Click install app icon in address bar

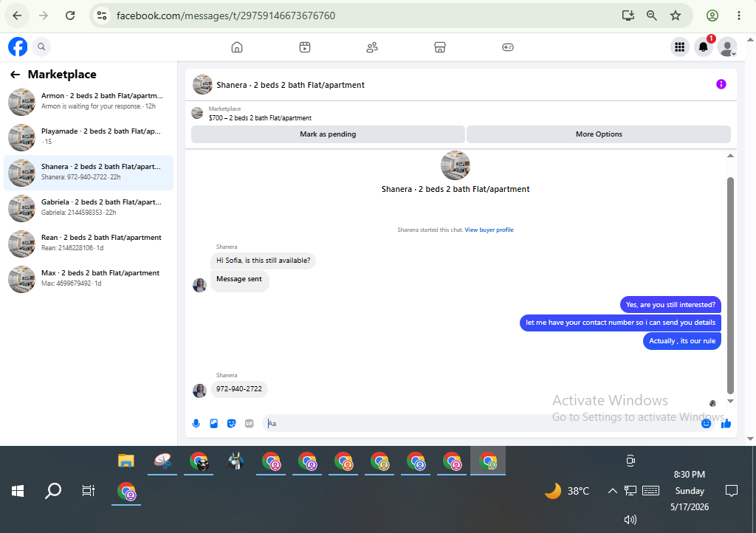pos(628,16)
